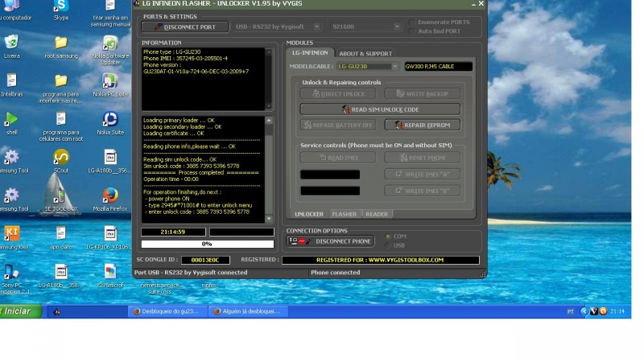Click the log panel vertical scrollbar
This screenshot has height=362, width=644.
click(269, 170)
